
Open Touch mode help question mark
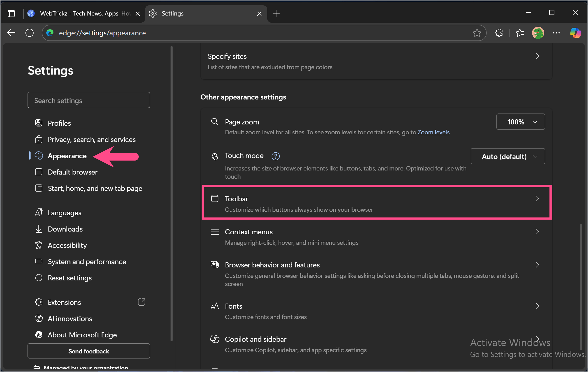pyautogui.click(x=275, y=156)
